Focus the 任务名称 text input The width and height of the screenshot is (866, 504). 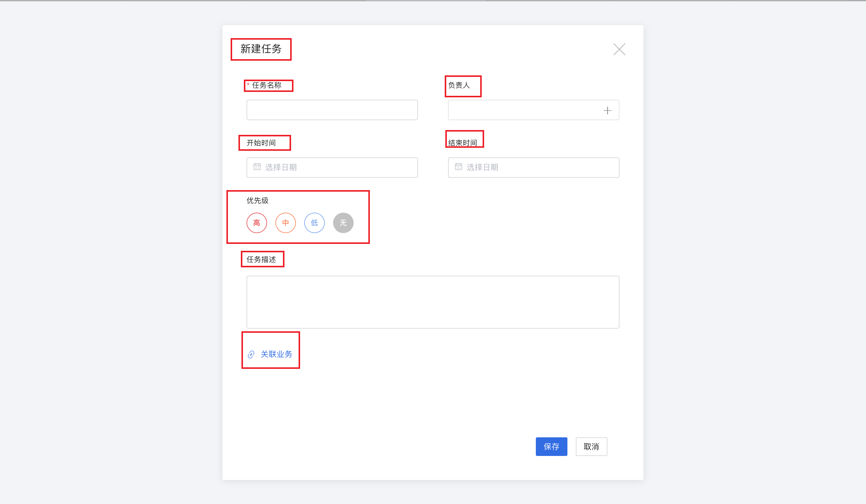[332, 110]
